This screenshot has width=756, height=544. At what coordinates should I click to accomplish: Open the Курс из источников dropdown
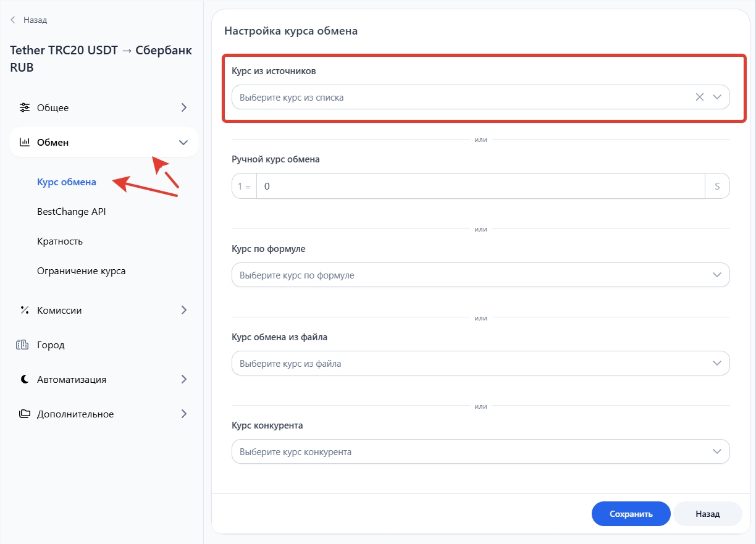[717, 97]
